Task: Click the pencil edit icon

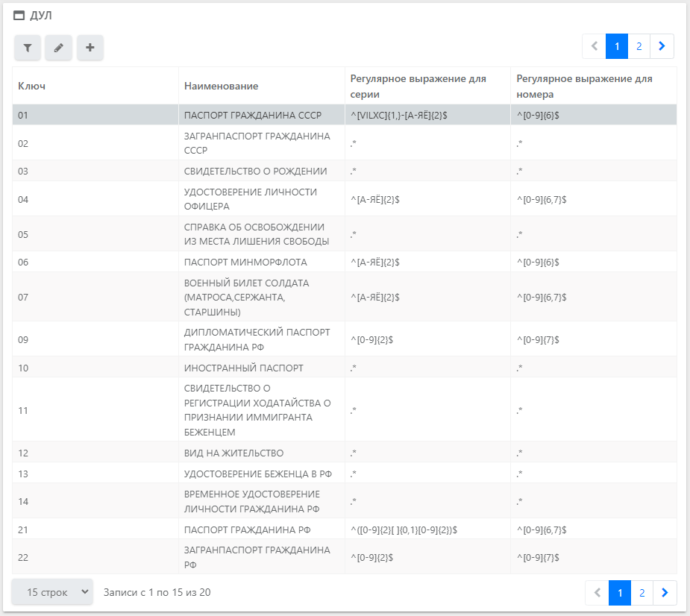Action: [58, 48]
